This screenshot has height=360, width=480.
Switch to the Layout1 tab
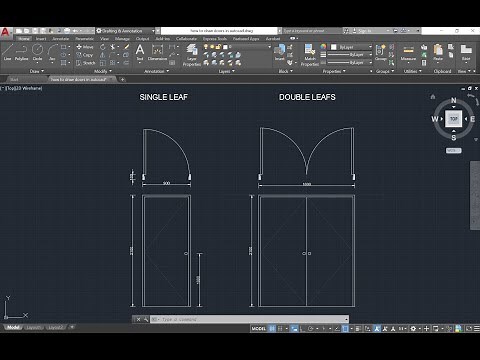click(34, 327)
